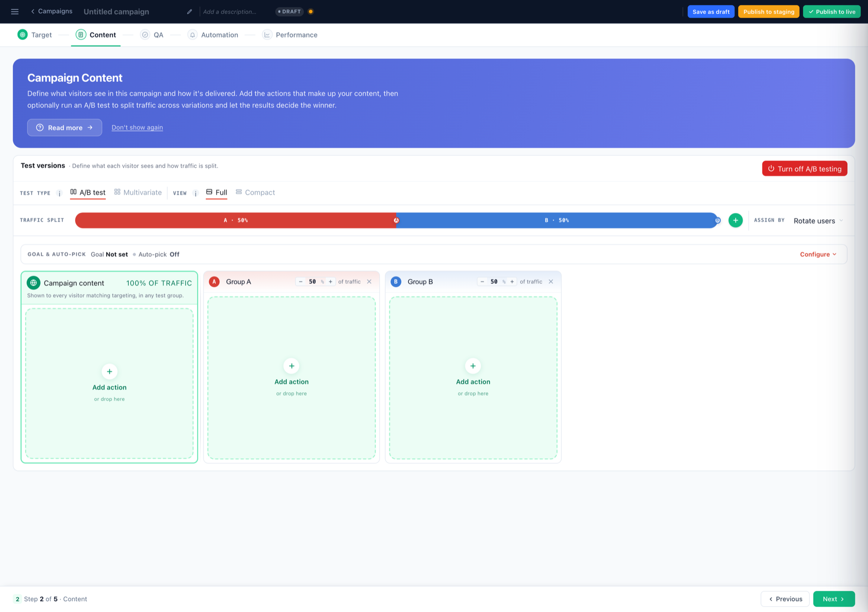Edit Group A traffic value 50

312,282
